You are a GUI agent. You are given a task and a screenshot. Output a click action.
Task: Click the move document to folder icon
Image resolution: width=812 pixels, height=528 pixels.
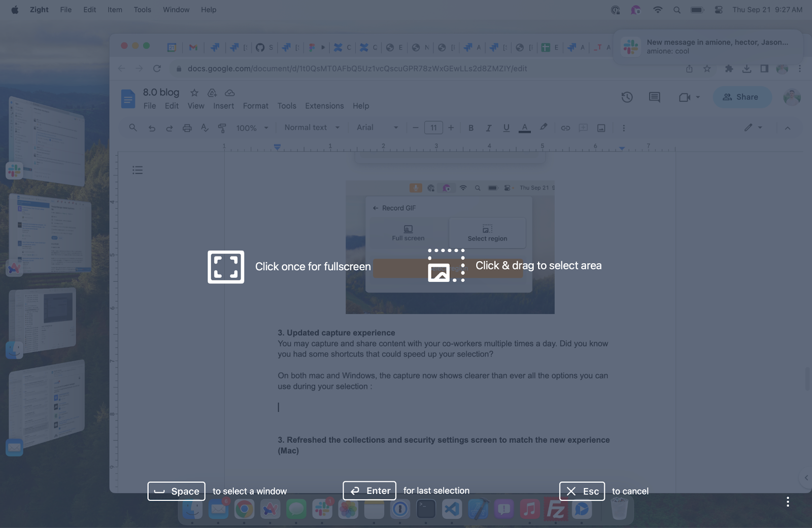coord(212,93)
